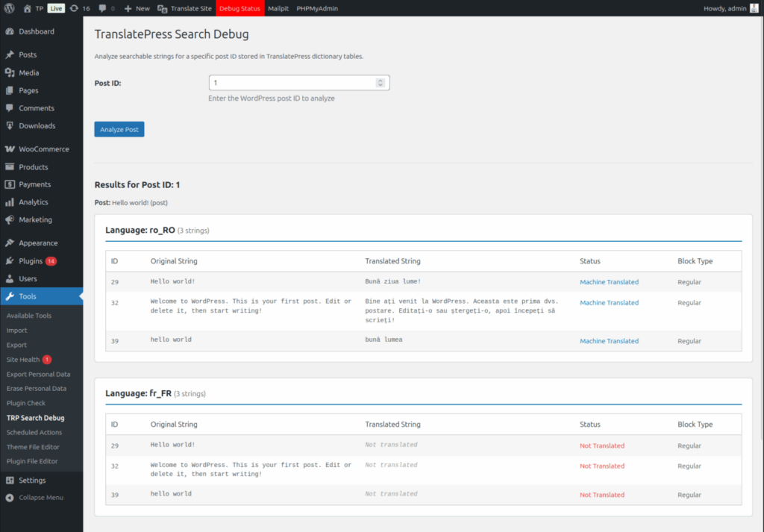Image resolution: width=764 pixels, height=532 pixels.
Task: Click the Downloads sidebar icon
Action: 10,125
